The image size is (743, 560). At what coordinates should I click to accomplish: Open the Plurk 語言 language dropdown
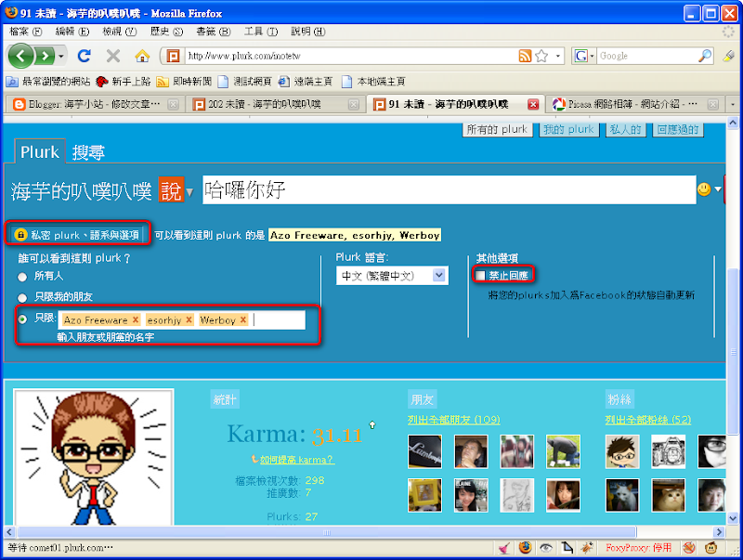click(392, 276)
